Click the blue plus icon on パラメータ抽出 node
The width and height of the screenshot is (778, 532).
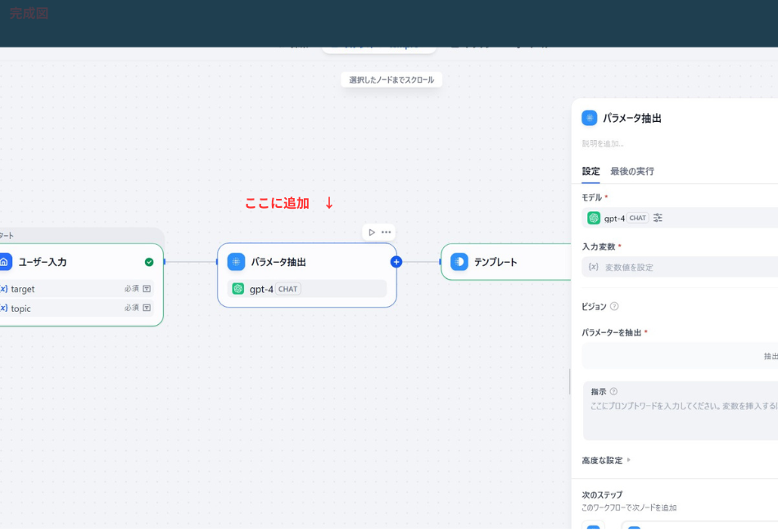point(396,262)
